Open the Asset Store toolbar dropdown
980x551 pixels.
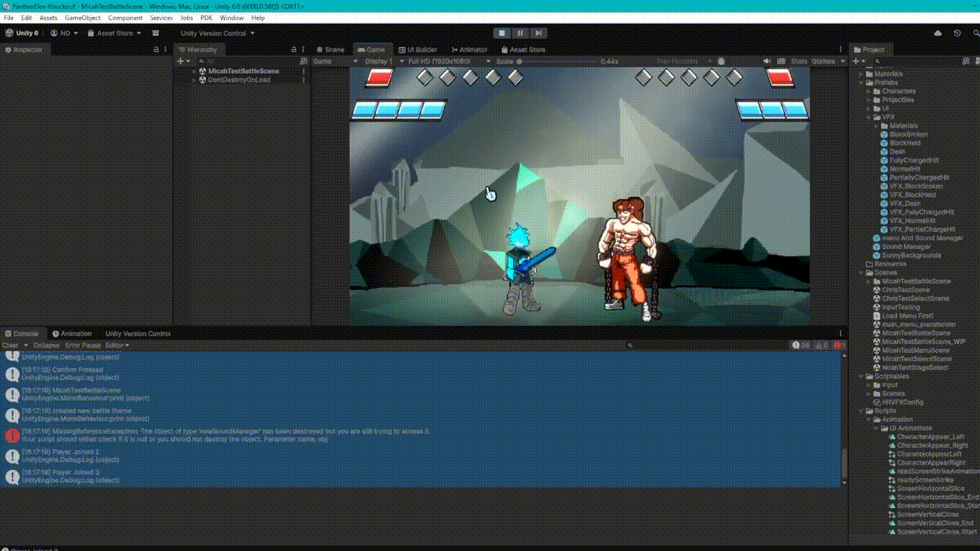(x=114, y=33)
